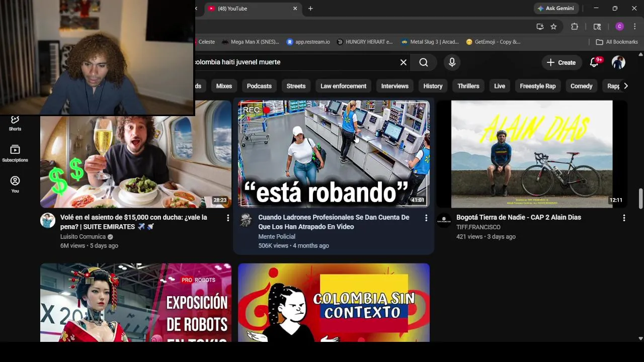Click the scrollbar down arrow
644x362 pixels.
pyautogui.click(x=640, y=339)
